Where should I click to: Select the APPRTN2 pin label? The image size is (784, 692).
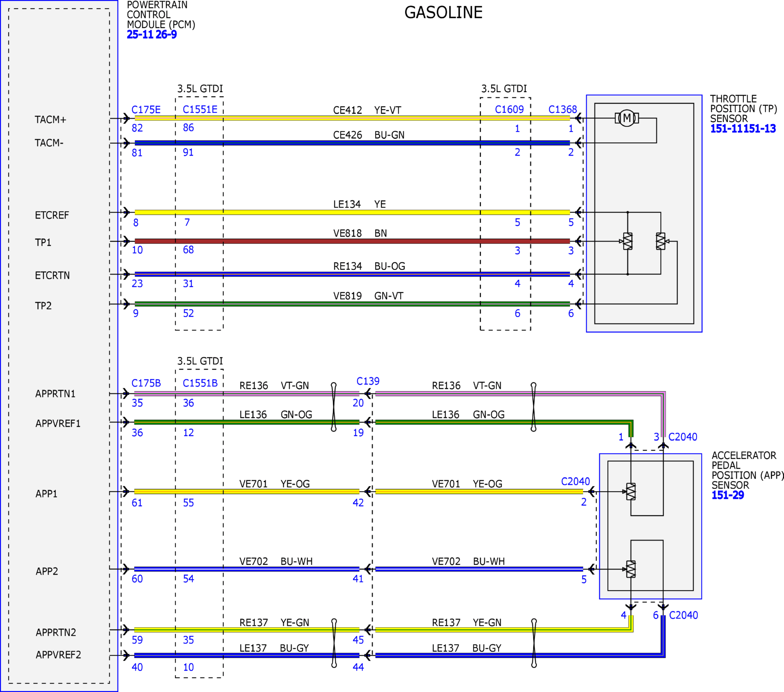tap(56, 632)
